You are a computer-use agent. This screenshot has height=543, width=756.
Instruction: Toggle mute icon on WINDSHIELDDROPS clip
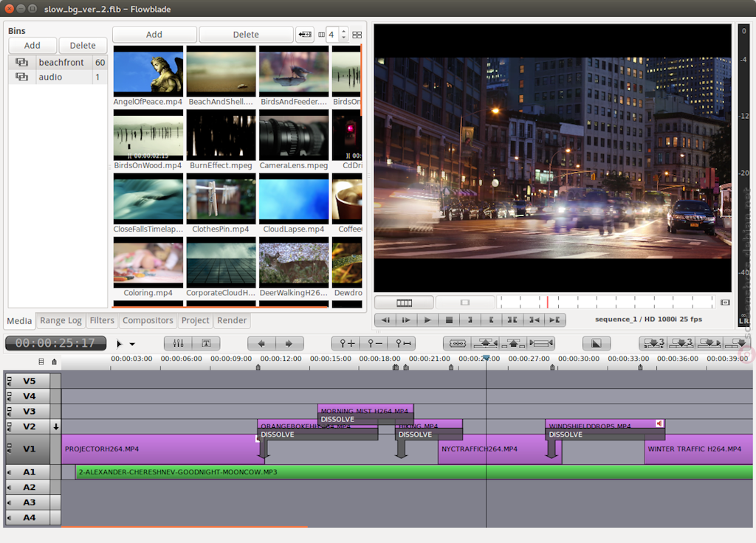pyautogui.click(x=659, y=423)
